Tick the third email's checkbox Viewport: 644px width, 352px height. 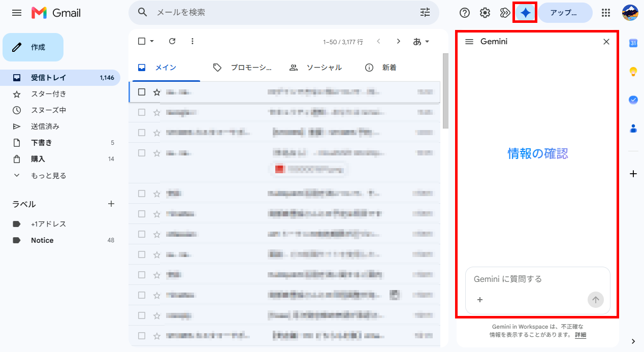142,133
